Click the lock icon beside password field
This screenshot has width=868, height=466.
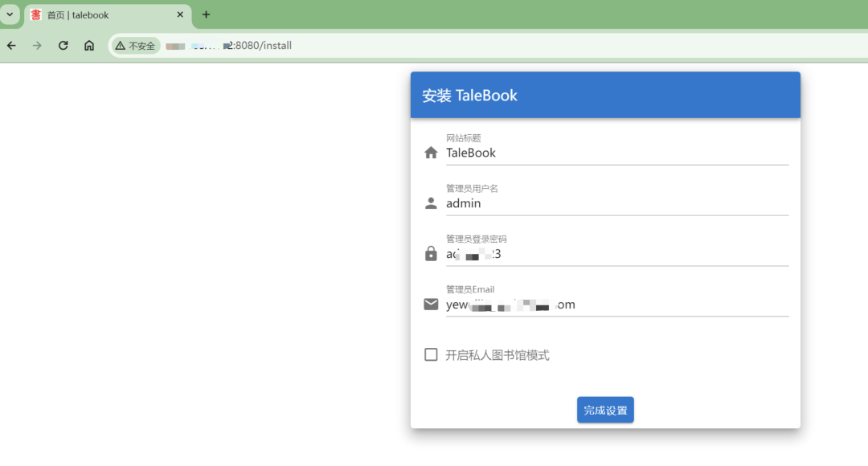[x=431, y=253]
